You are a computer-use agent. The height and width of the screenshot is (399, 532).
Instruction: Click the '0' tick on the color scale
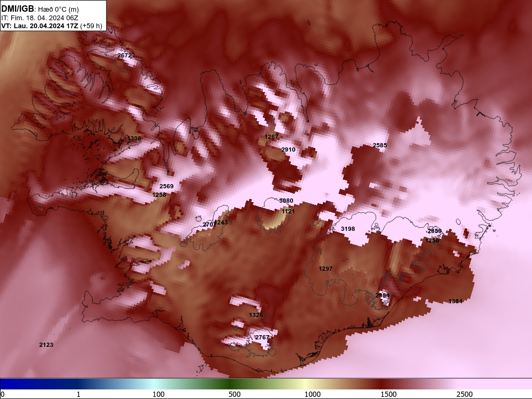click(3, 394)
